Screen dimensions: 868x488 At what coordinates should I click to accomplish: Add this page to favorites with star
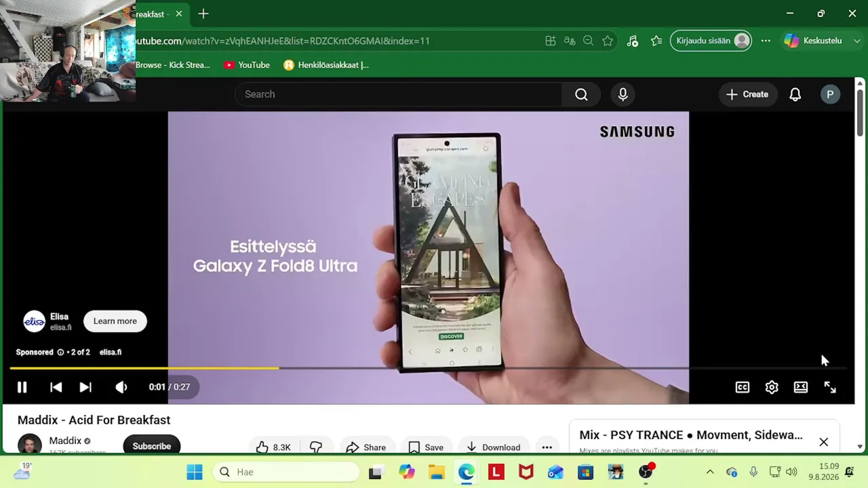pyautogui.click(x=608, y=41)
